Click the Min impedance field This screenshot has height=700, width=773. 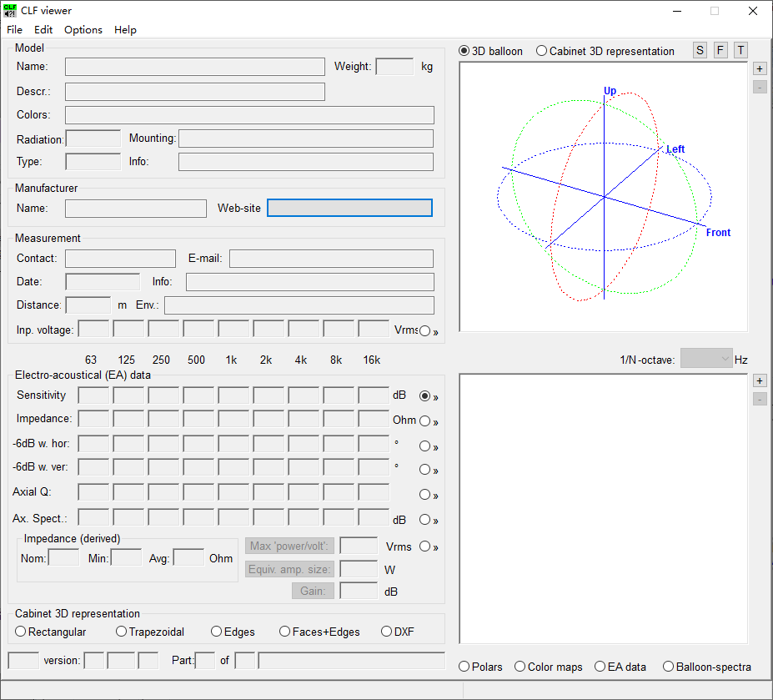tap(126, 557)
